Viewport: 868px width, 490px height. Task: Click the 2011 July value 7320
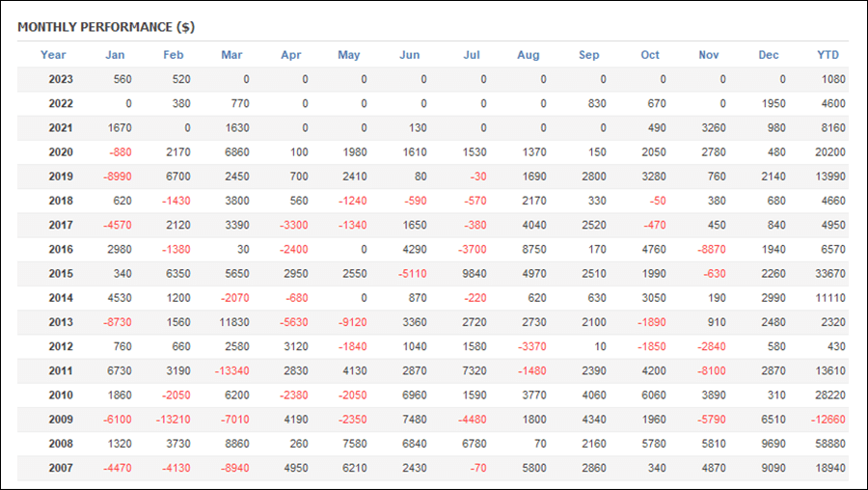475,371
